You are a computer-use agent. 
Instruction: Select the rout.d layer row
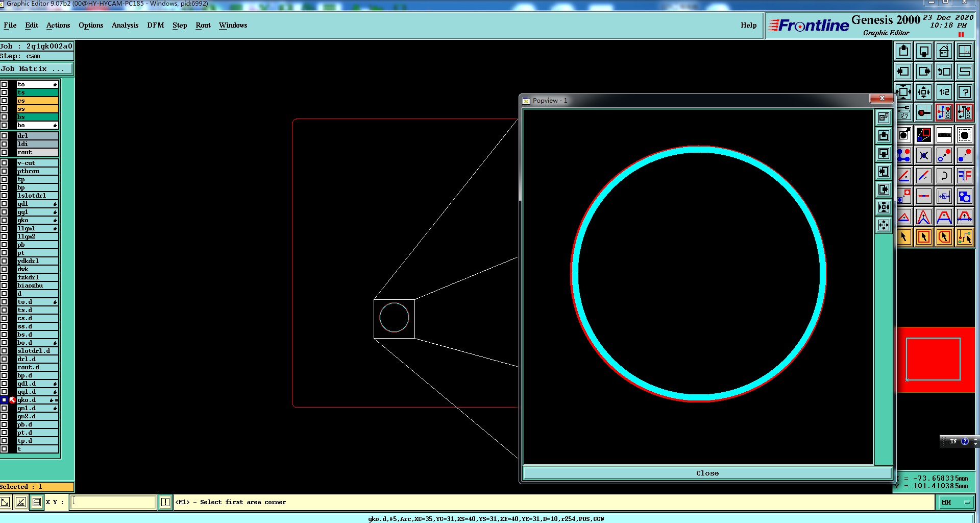pyautogui.click(x=37, y=367)
